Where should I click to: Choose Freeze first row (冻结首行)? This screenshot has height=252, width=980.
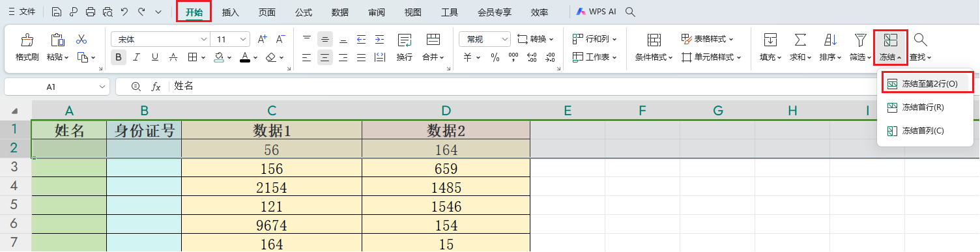coord(925,107)
